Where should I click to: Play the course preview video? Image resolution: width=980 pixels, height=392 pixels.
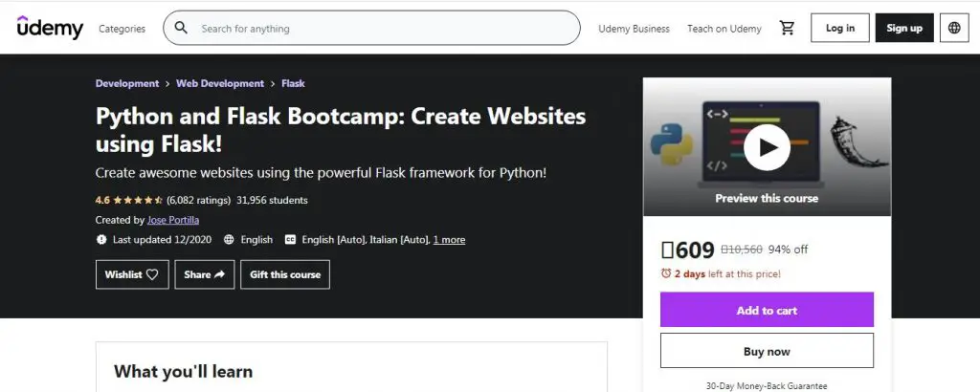(x=767, y=147)
